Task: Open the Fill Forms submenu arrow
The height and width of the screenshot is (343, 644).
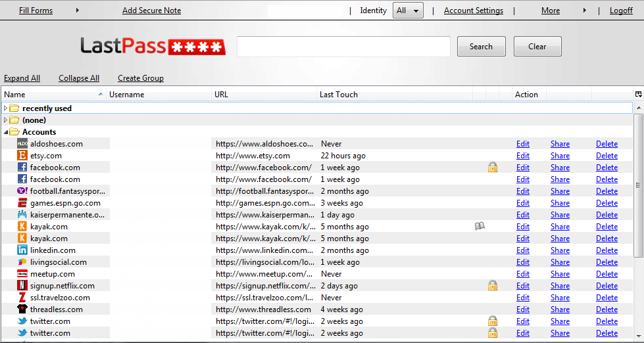Action: (77, 11)
